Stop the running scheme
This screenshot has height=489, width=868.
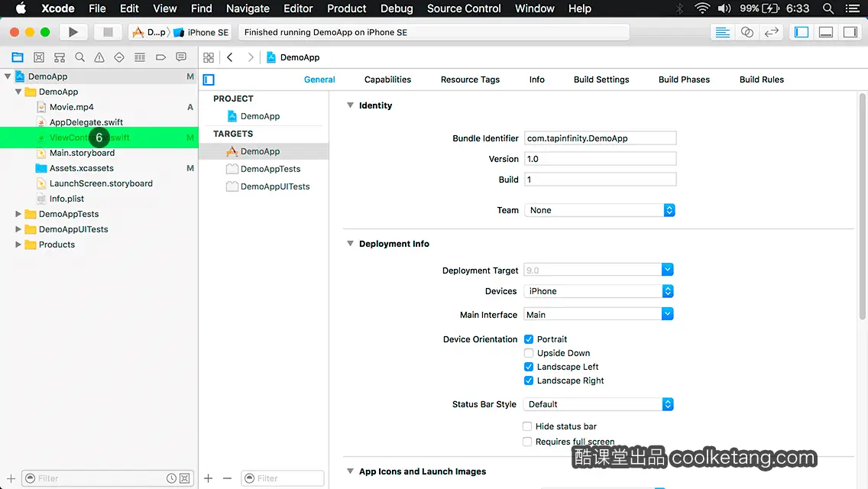pyautogui.click(x=108, y=32)
